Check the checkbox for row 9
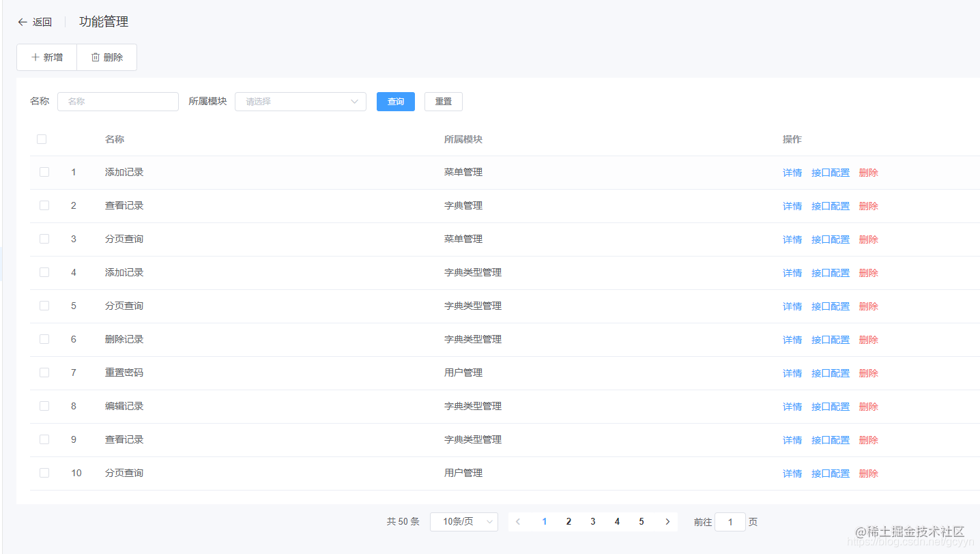 (x=44, y=439)
